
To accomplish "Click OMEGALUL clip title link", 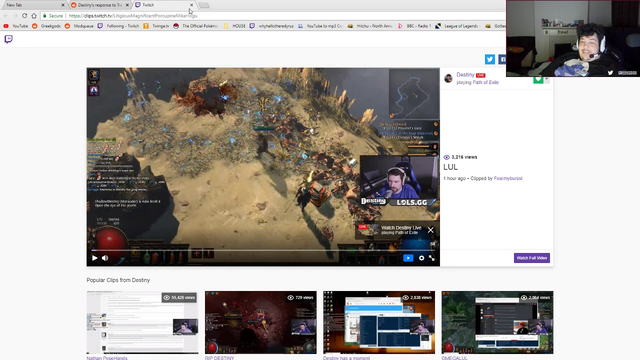I will [455, 358].
